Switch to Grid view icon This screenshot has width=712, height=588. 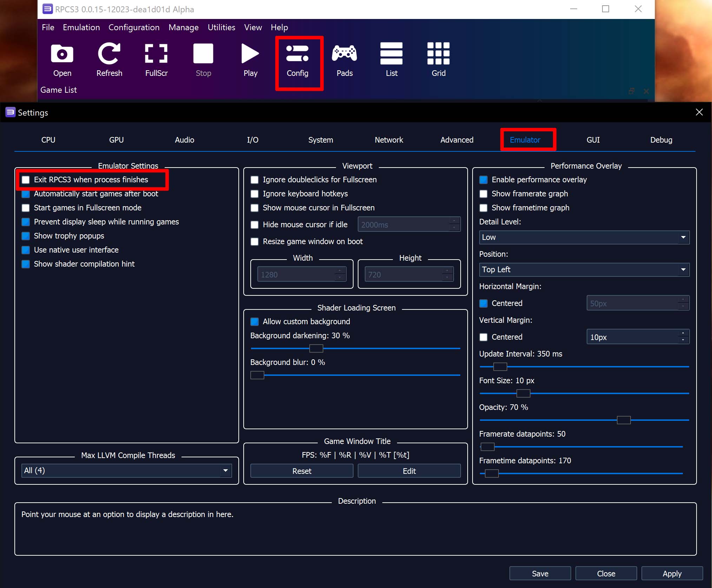point(439,53)
